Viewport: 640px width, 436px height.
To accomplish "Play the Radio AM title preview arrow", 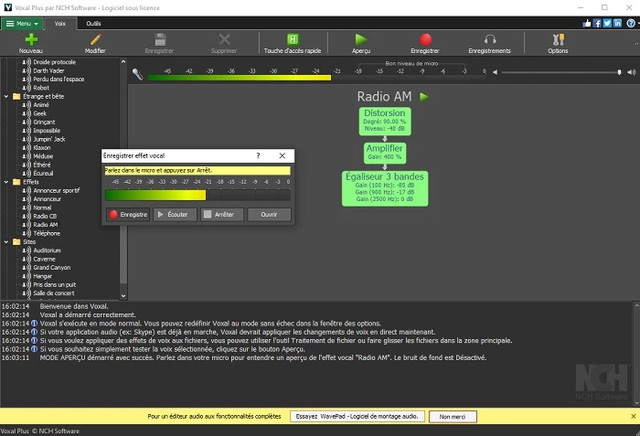I will [x=424, y=97].
